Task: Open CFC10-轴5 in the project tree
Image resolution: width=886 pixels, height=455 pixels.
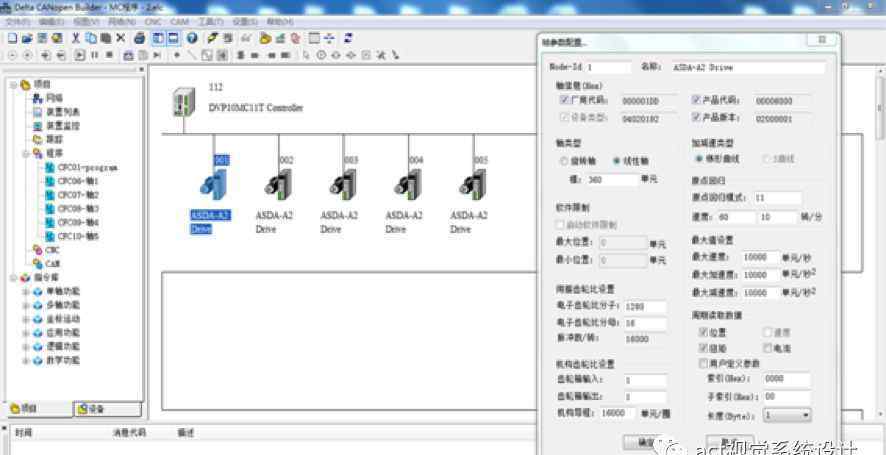Action: [78, 236]
